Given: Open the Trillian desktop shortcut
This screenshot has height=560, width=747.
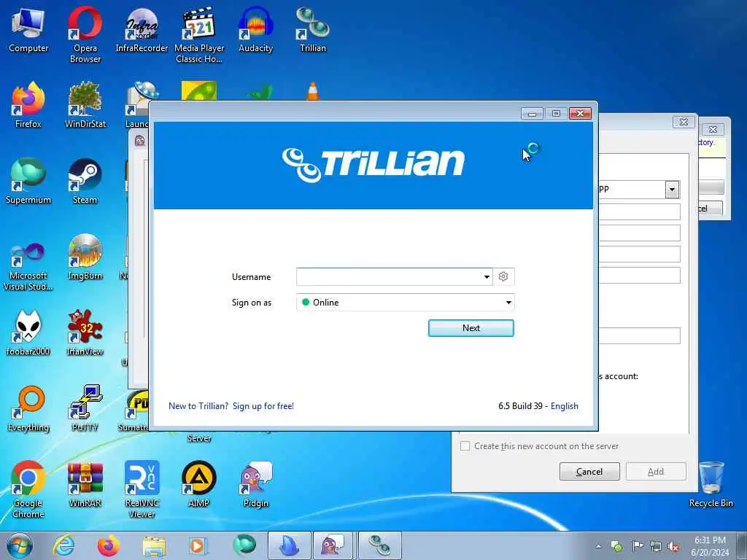Looking at the screenshot, I should 312,29.
